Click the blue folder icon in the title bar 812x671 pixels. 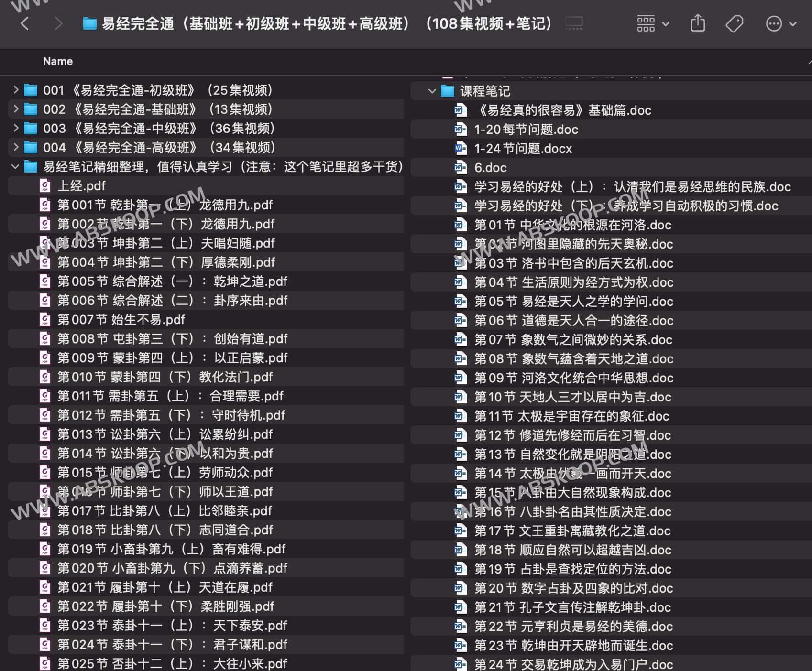coord(89,23)
